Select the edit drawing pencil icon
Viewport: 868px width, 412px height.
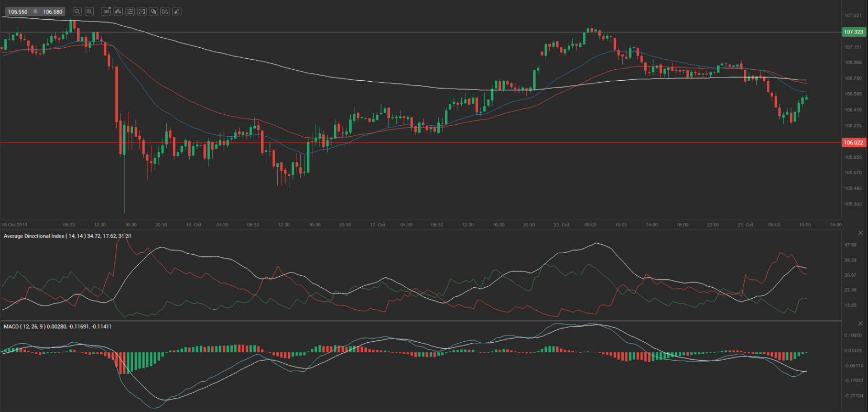click(x=165, y=12)
